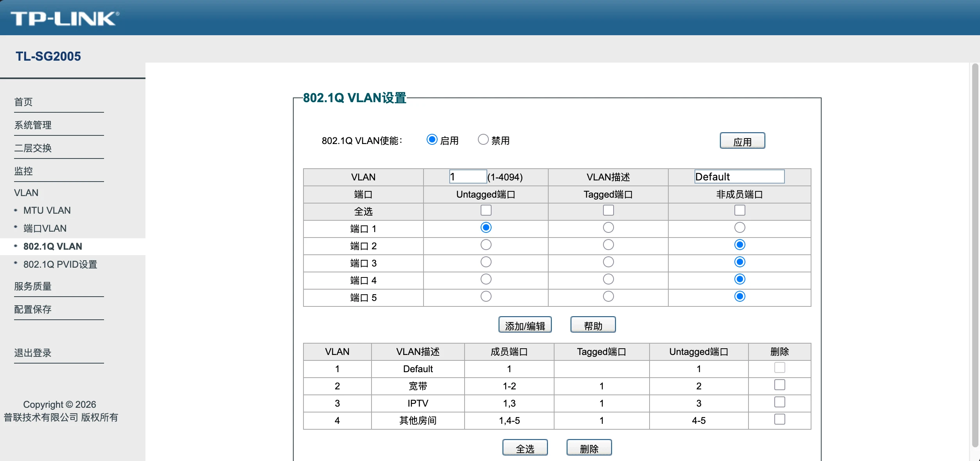This screenshot has height=461, width=980.
Task: Go to MTU VLAN page
Action: click(x=47, y=211)
